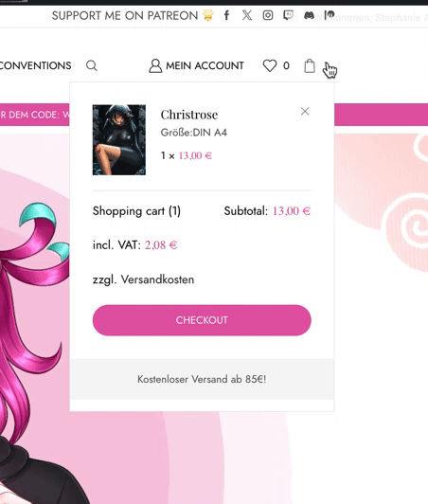Click the pink promo code banner

pyautogui.click(x=34, y=115)
